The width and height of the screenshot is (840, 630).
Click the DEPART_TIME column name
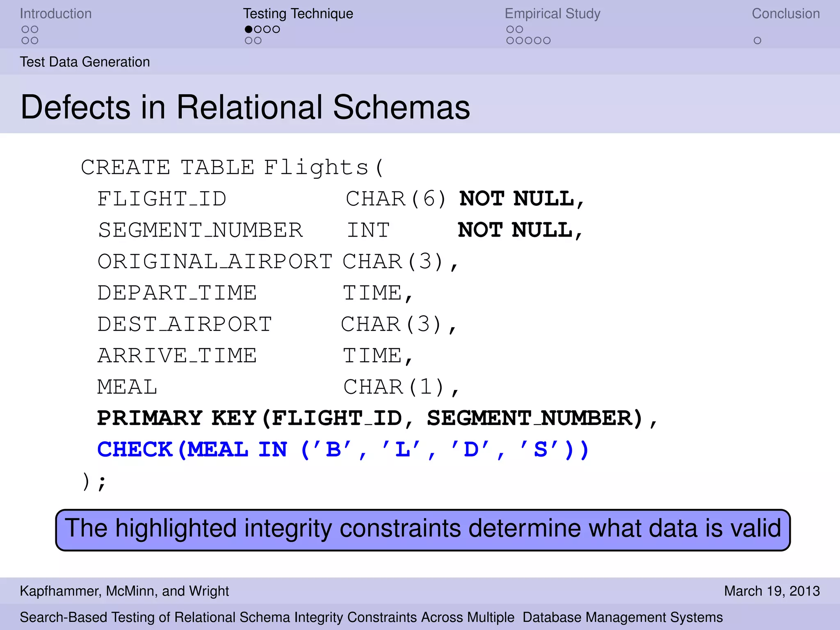tap(177, 293)
